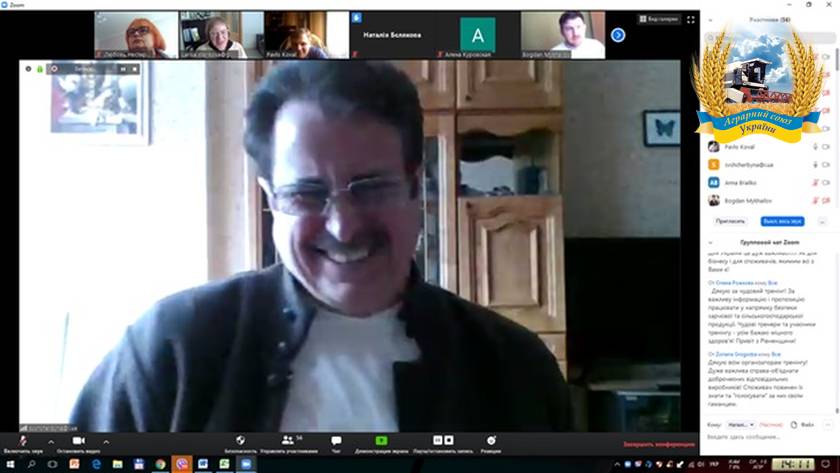This screenshot has height=473, width=840.
Task: Pause recording on the top-left indicator
Action: (123, 69)
